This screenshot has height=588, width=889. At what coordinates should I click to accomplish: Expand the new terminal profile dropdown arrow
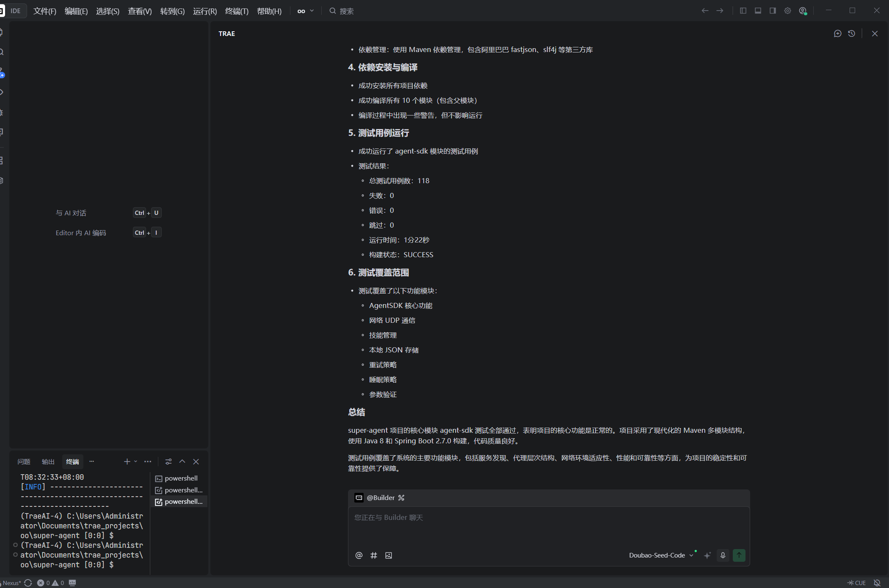point(135,462)
